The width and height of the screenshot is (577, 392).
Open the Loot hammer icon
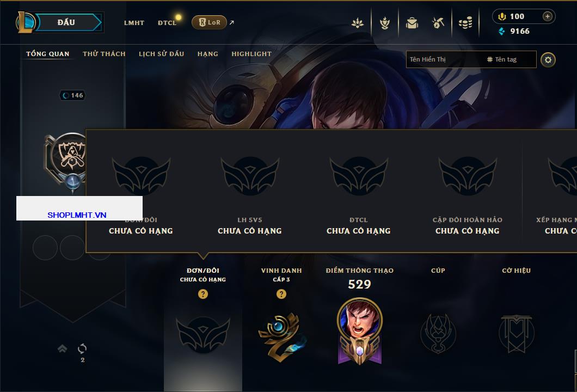(x=438, y=23)
